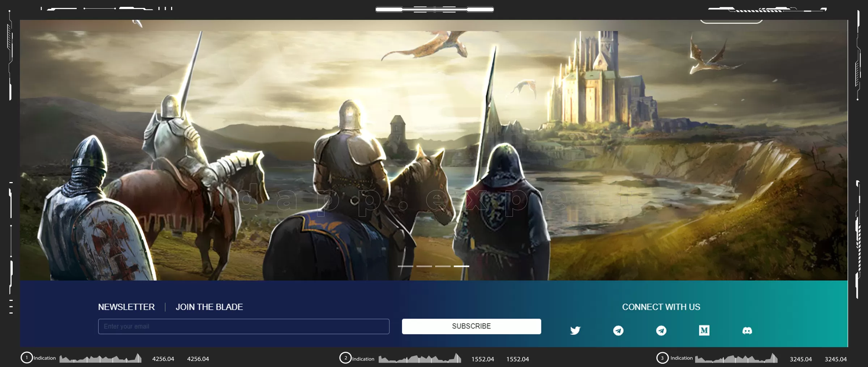Screen dimensions: 868x367
Task: Focus the 'Enter your email' field
Action: point(244,326)
